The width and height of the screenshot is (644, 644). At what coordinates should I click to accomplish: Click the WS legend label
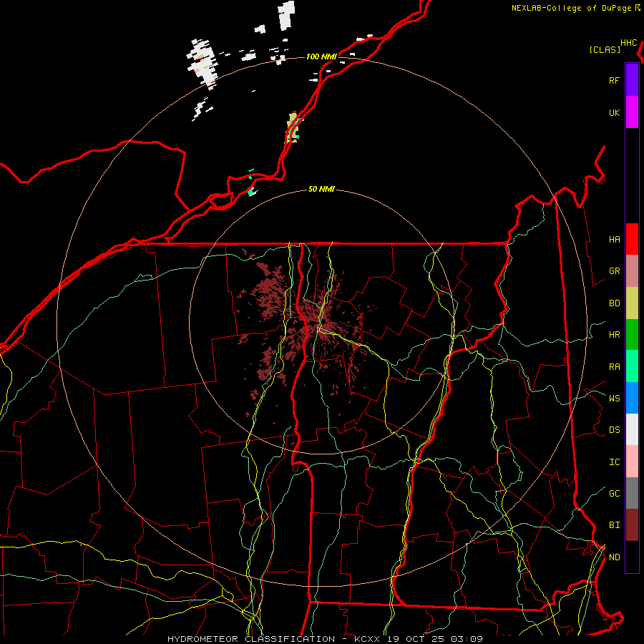614,398
